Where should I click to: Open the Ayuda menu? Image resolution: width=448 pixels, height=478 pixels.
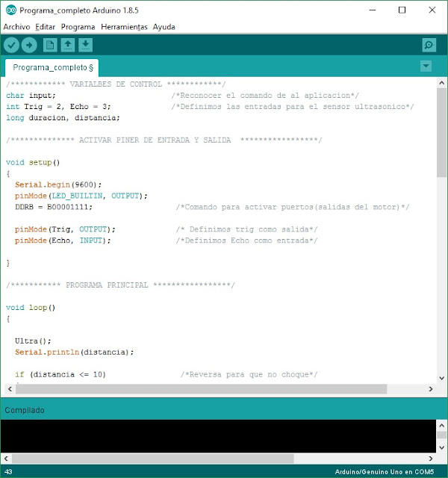pos(164,27)
